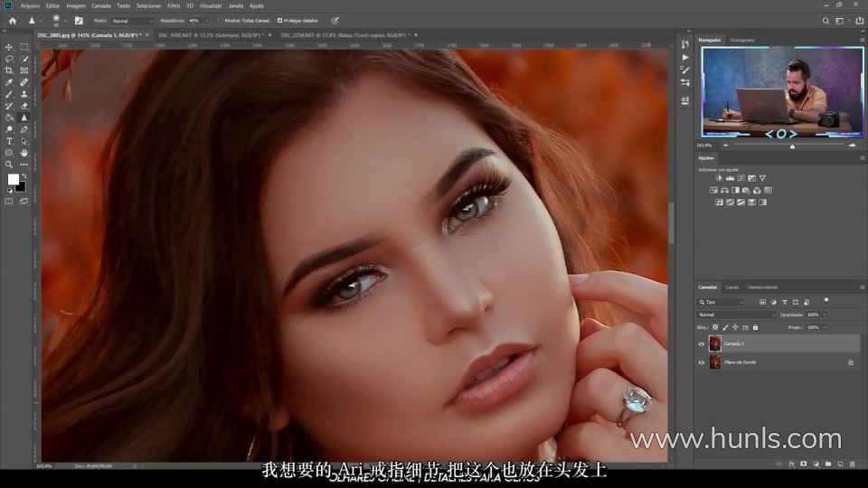Switch to the Canais tab
Screen dimensions: 868x488
pyautogui.click(x=731, y=287)
